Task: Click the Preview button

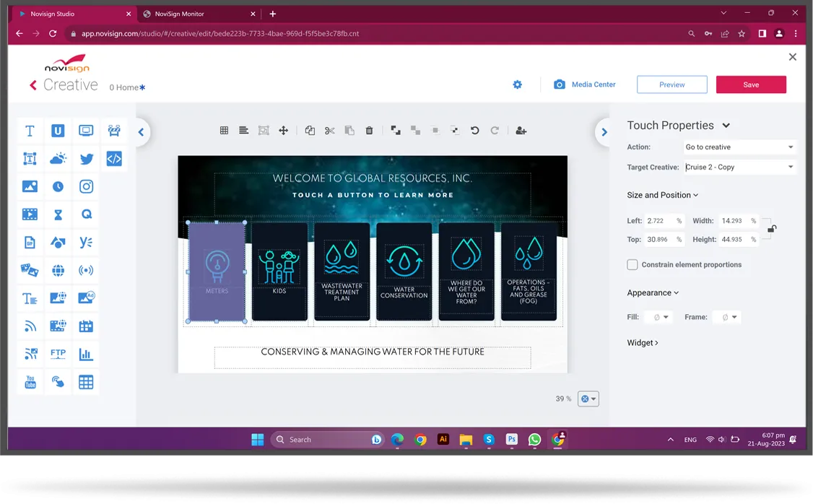Action: (671, 84)
